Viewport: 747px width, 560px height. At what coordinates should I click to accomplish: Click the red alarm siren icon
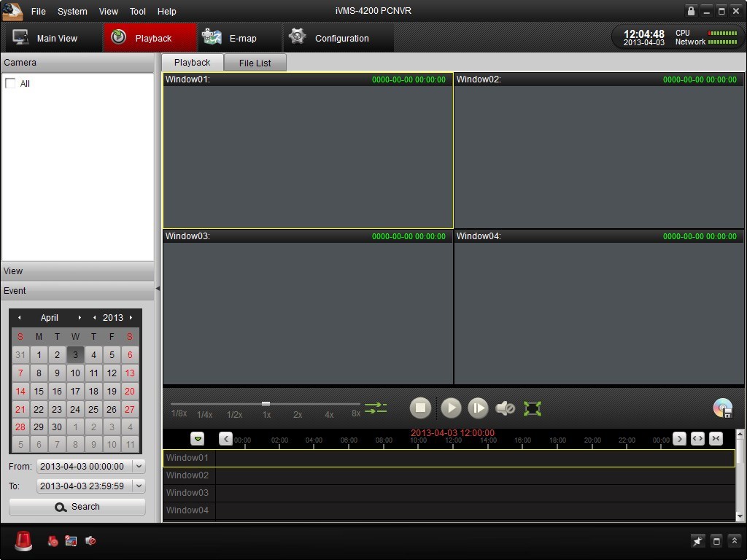[x=23, y=541]
